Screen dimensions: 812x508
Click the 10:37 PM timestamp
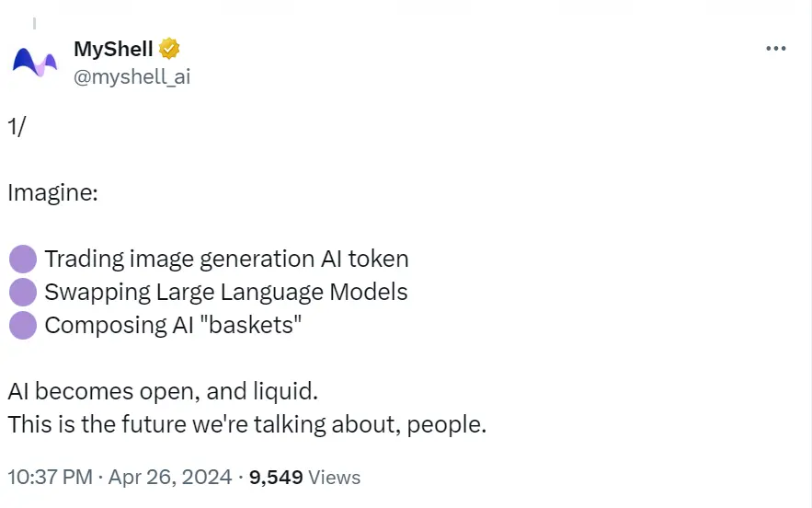50,477
